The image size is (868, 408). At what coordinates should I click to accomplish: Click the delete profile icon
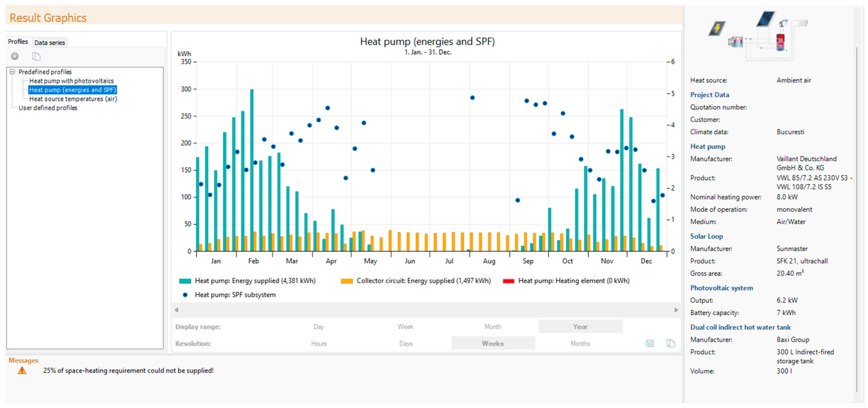click(15, 56)
